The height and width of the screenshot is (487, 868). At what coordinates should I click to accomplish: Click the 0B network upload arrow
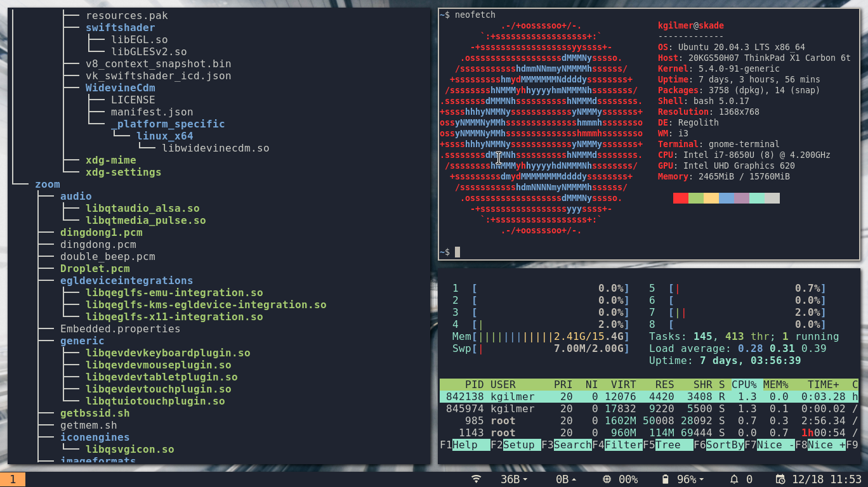[574, 480]
